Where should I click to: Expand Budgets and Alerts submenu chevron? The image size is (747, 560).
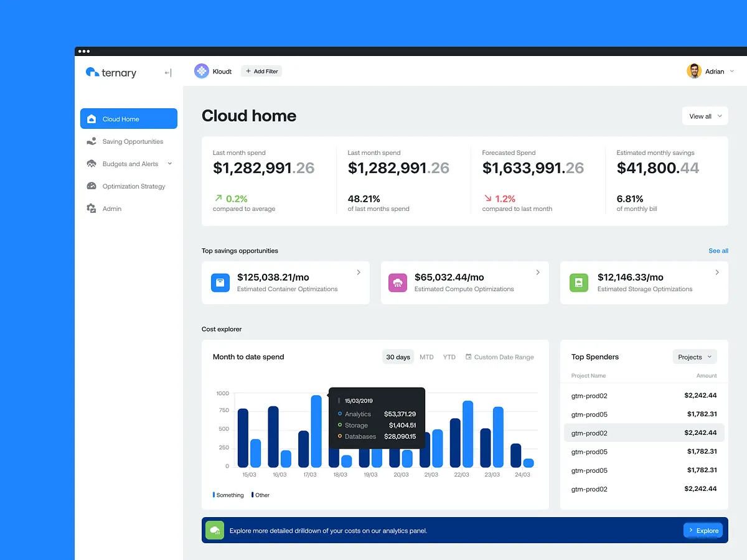(x=170, y=164)
